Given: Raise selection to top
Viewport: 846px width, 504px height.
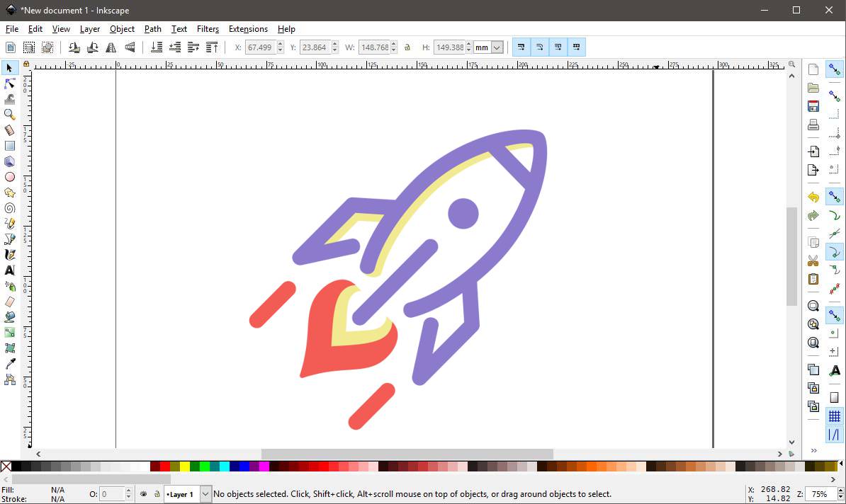Looking at the screenshot, I should (210, 47).
